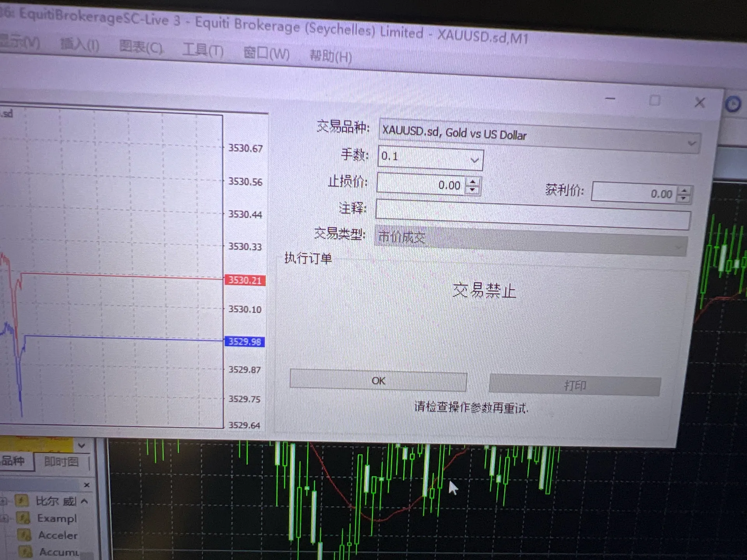Viewport: 747px width, 560px height.
Task: Click the blue circular icon beside the dialog
Action: coord(733,104)
